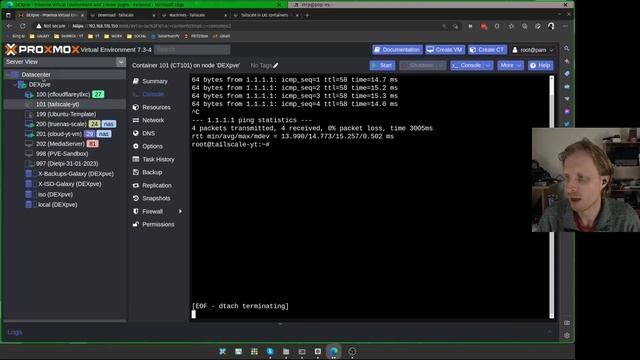
Task: Select VM 201 (cloud-yt-vm)
Action: [59, 134]
